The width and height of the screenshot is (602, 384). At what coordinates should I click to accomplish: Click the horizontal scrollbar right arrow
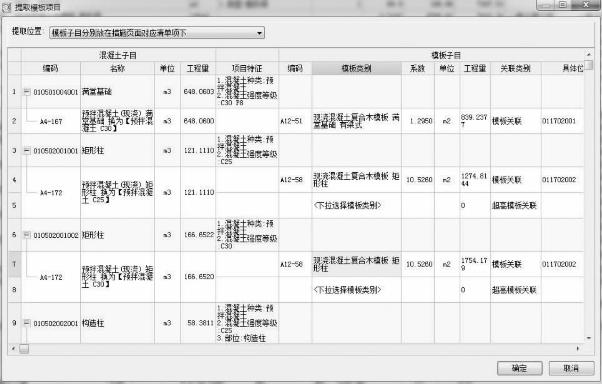(578, 349)
